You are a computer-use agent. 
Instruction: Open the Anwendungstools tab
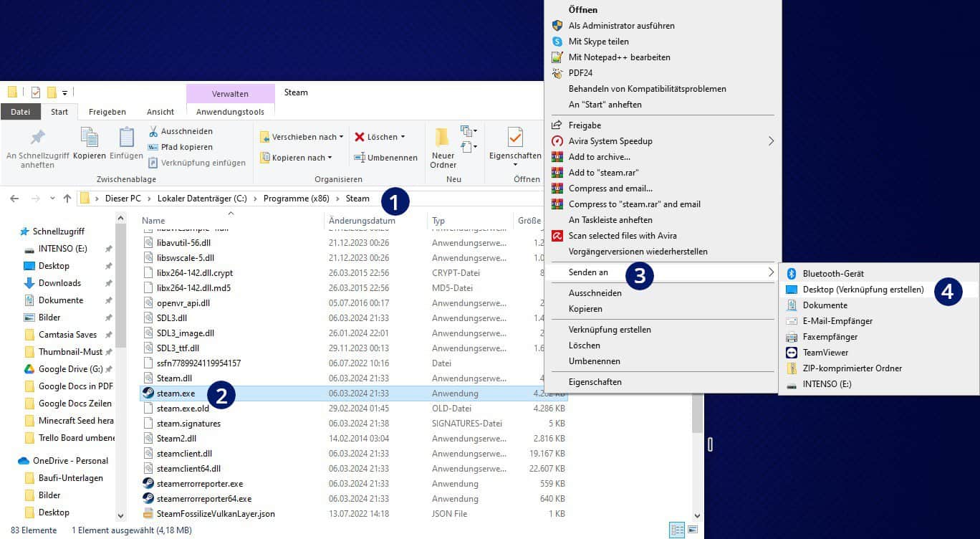tap(230, 112)
